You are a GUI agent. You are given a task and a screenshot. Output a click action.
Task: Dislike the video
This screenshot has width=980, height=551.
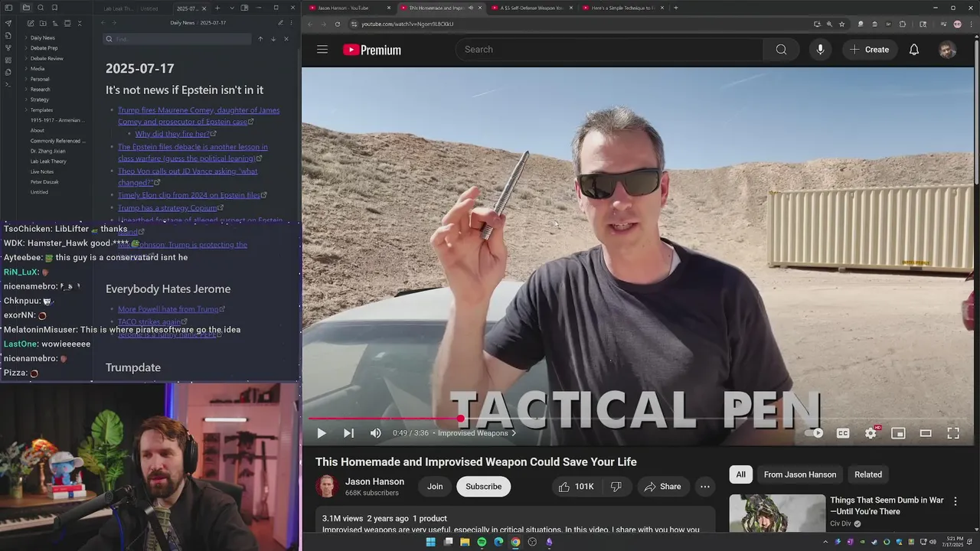tap(616, 487)
